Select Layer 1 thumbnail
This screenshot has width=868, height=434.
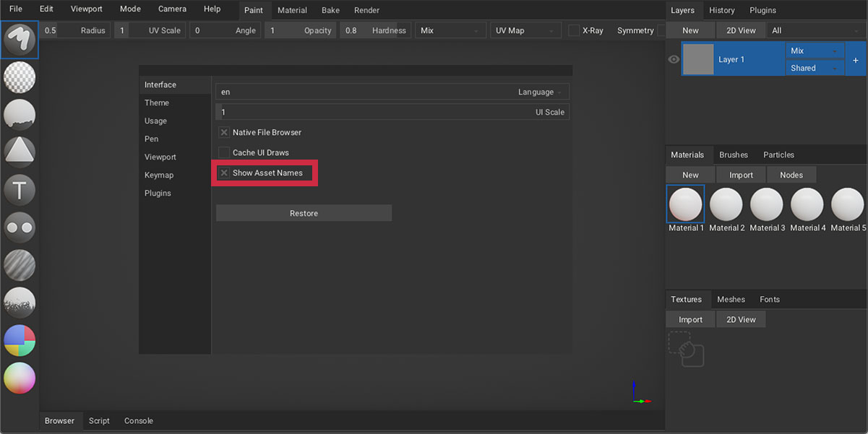click(x=698, y=59)
